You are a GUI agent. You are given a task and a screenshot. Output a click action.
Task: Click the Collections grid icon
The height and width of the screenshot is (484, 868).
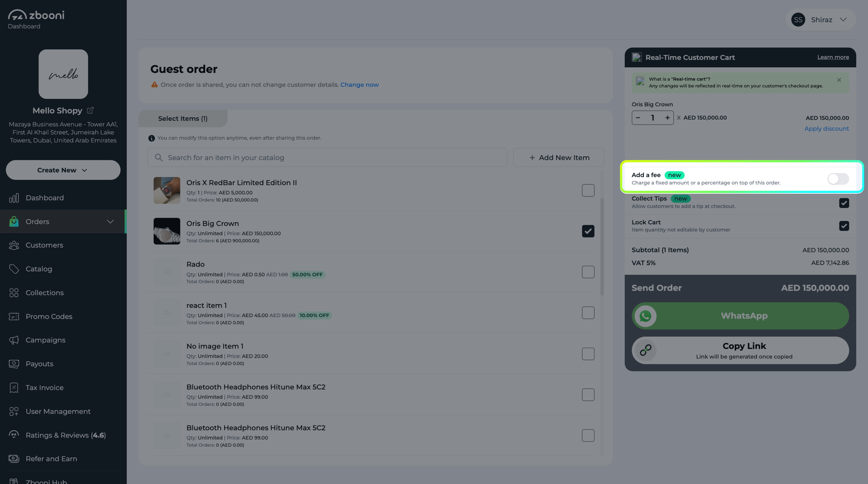(14, 293)
